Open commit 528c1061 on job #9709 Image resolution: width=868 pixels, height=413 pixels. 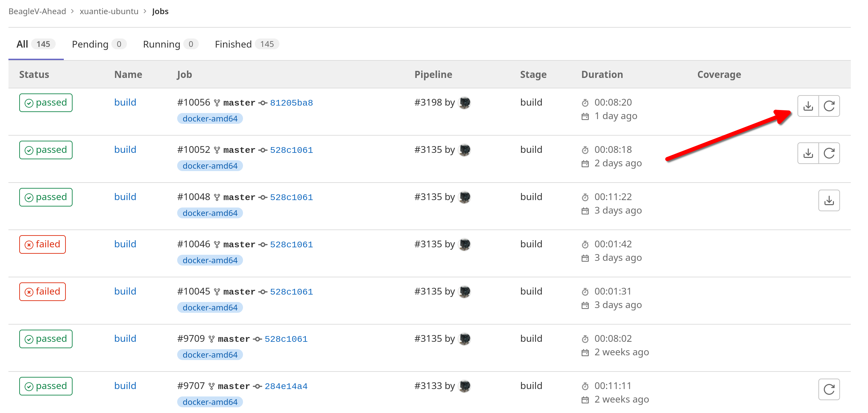pyautogui.click(x=286, y=339)
